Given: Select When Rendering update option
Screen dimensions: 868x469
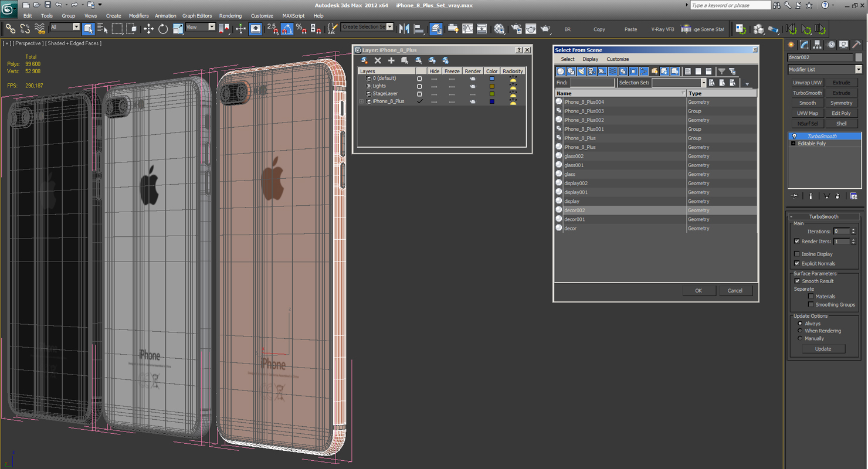Looking at the screenshot, I should [800, 331].
